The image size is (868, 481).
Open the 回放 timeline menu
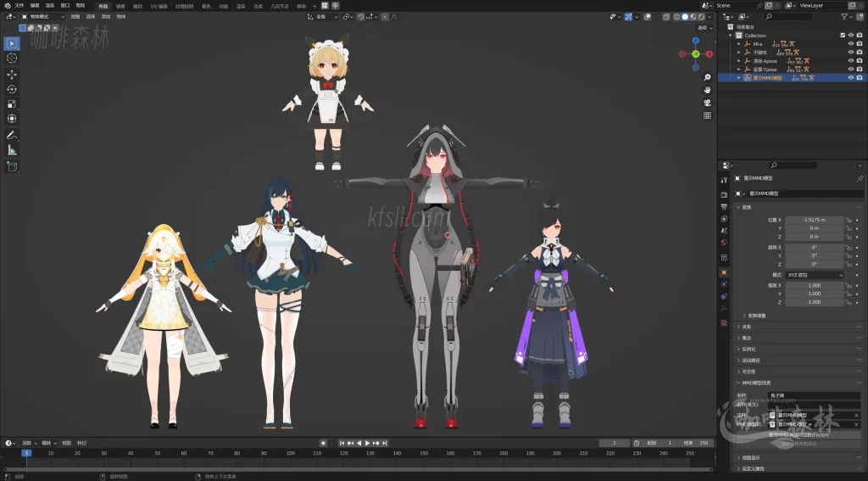pyautogui.click(x=30, y=443)
